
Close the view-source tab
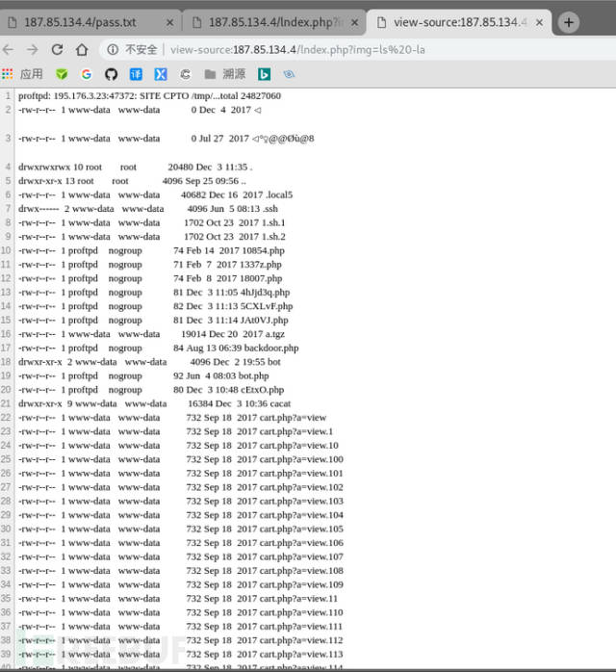tap(540, 22)
